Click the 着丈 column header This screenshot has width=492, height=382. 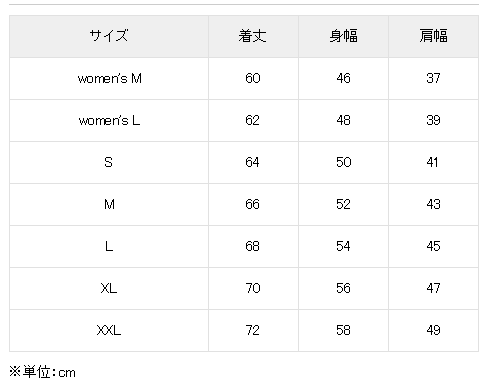253,36
